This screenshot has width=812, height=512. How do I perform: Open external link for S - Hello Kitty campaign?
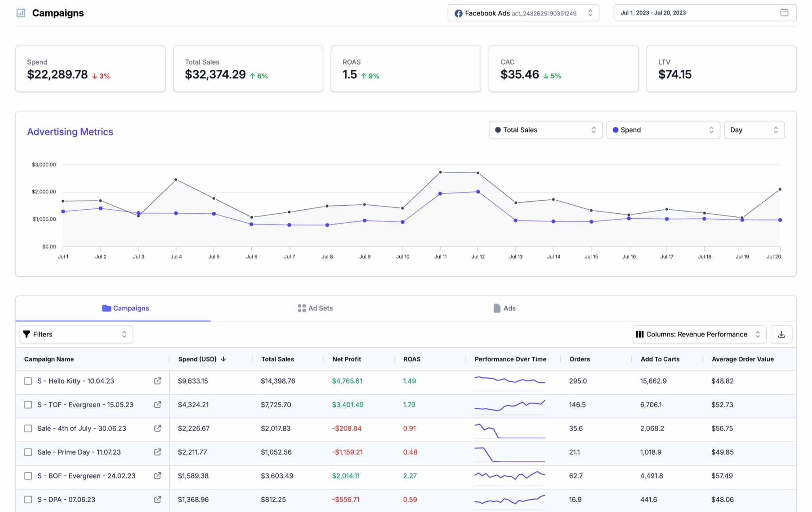click(157, 381)
